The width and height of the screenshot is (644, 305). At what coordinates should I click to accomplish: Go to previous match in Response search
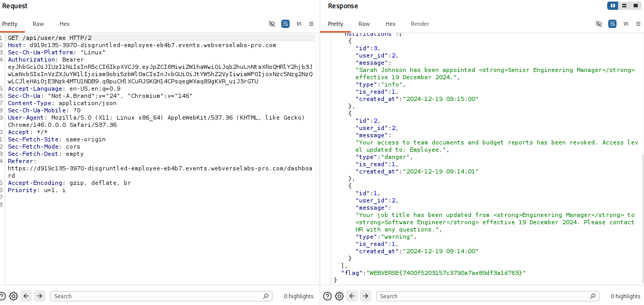tap(352, 296)
